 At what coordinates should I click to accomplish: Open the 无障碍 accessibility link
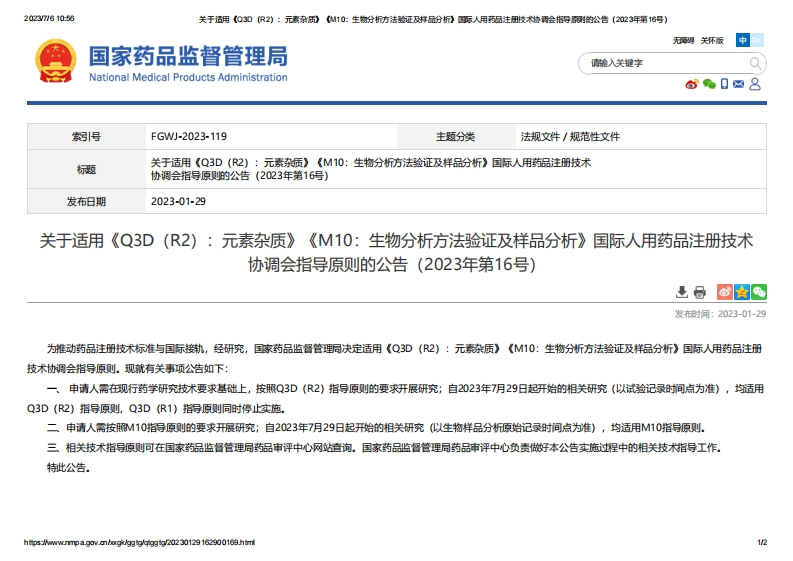click(682, 40)
